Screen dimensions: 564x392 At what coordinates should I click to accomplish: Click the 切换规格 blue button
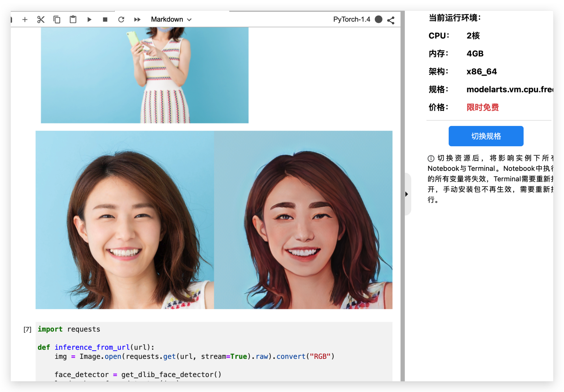pyautogui.click(x=486, y=136)
